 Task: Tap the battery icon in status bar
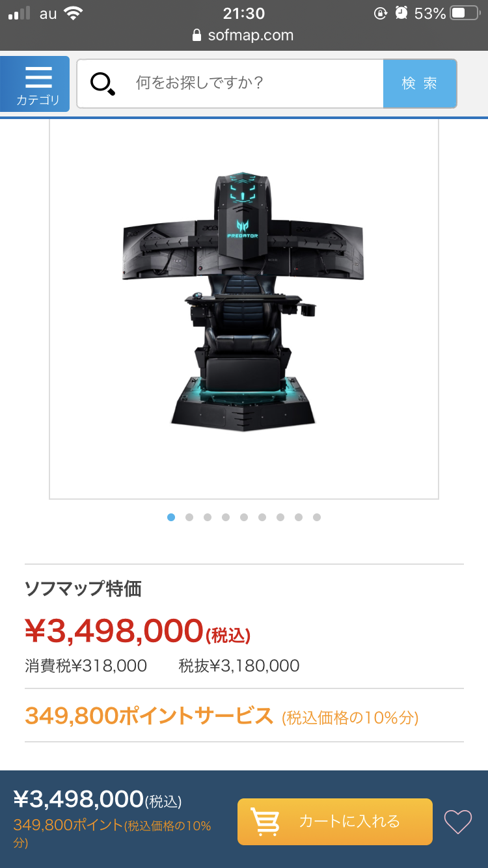tap(465, 13)
